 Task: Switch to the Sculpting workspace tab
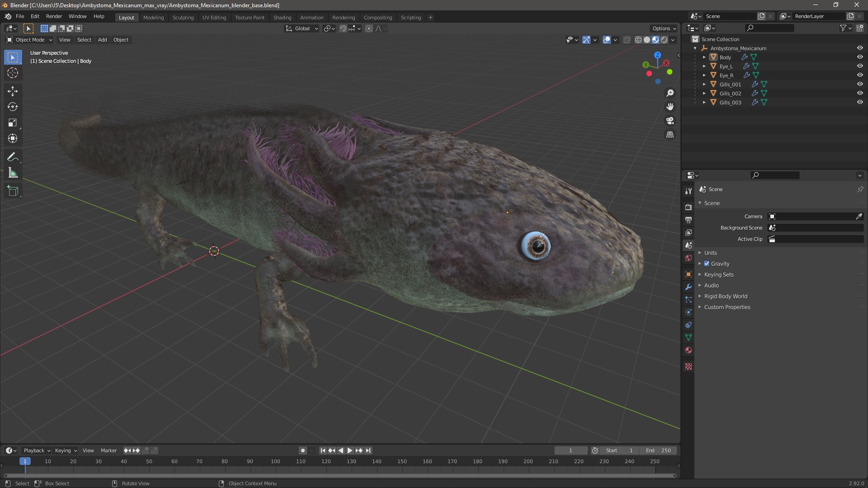(183, 17)
